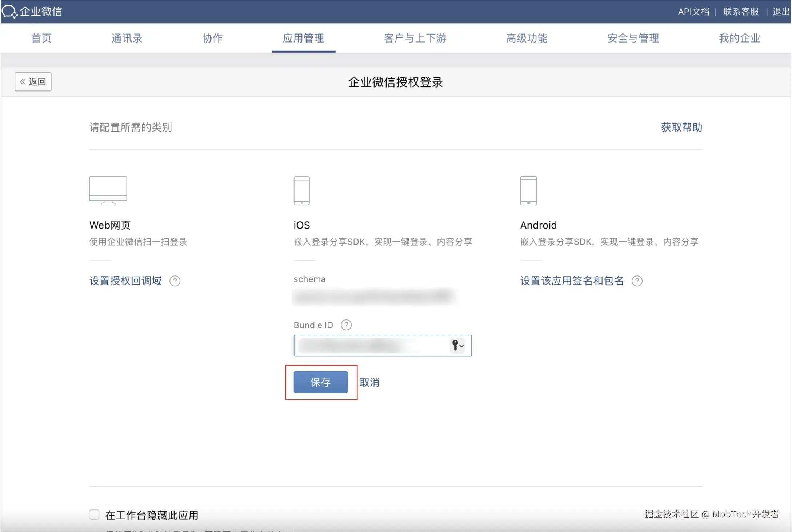This screenshot has width=792, height=532.
Task: Click the 设置该应用签名和包名 link
Action: 572,281
